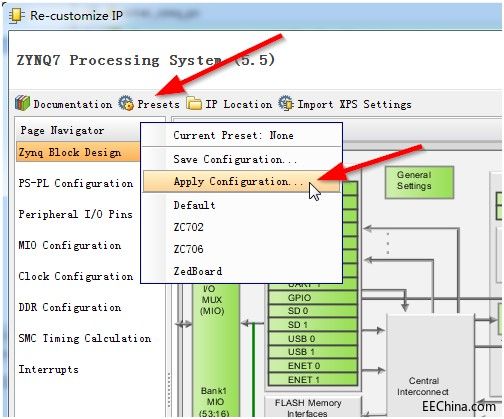Click the General Settings block
Image resolution: width=504 pixels, height=419 pixels.
click(419, 182)
